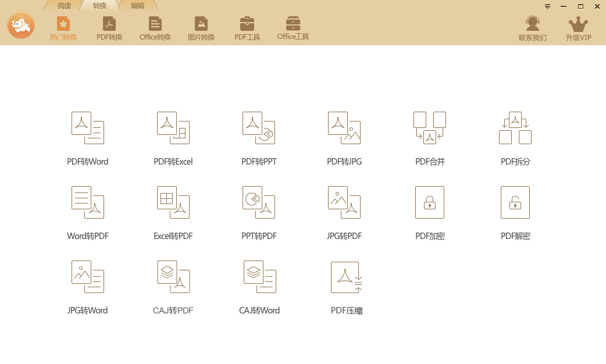Switch to the 阅读 tab
Screen dimensions: 606x364
point(64,6)
